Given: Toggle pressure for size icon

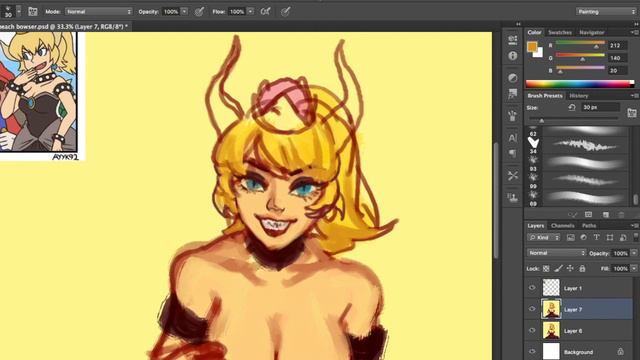Looking at the screenshot, I should pos(286,12).
